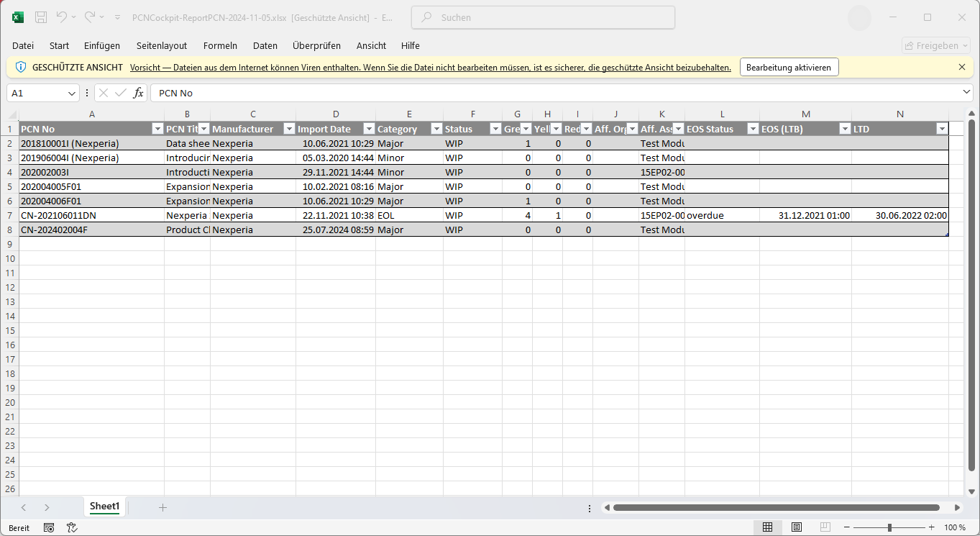Click Bearbeitung aktivieren to enable editing
The width and height of the screenshot is (980, 536).
coord(789,66)
